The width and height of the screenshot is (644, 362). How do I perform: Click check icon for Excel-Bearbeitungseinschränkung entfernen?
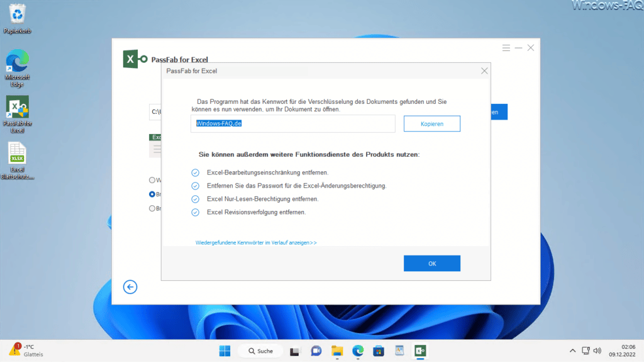click(195, 173)
